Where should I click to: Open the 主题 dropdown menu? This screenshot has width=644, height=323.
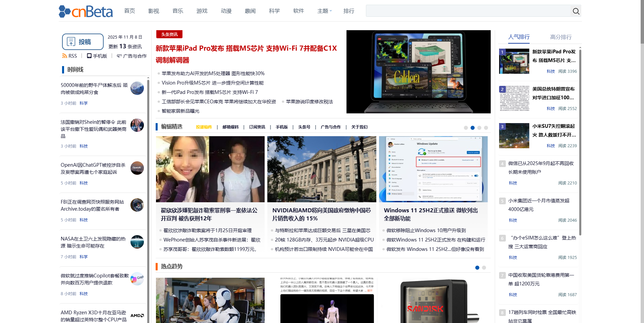(323, 11)
